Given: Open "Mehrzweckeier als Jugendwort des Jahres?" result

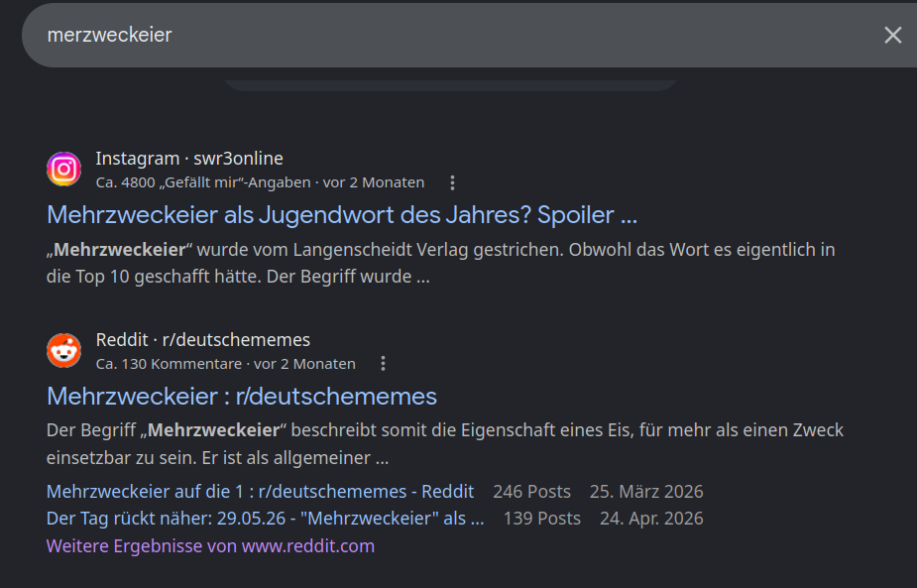Looking at the screenshot, I should [x=342, y=215].
